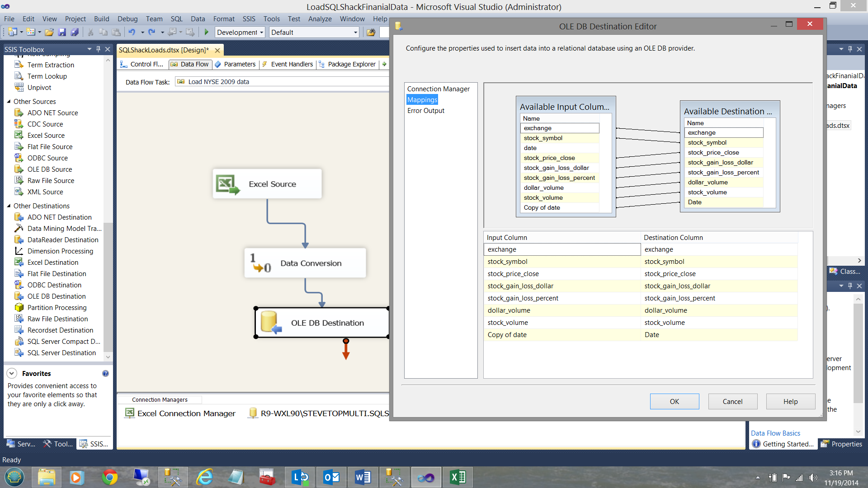Click the Favorites help question icon
Viewport: 868px width, 488px height.
point(105,374)
